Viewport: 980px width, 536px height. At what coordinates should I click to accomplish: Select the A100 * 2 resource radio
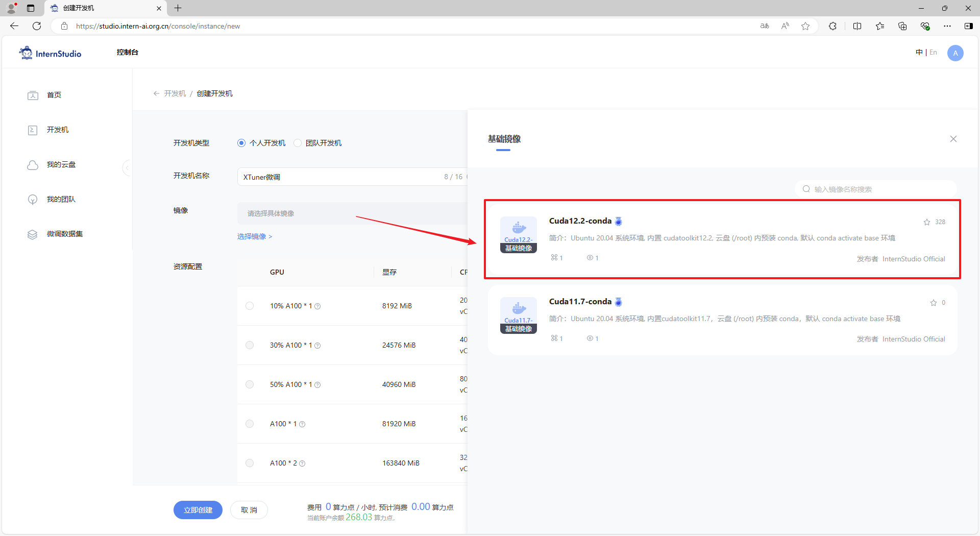250,463
